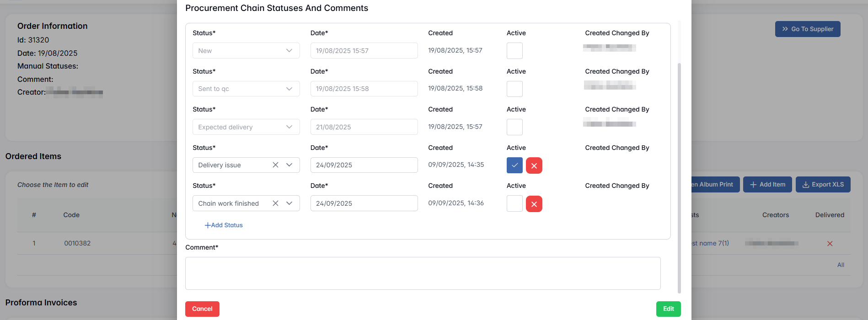The image size is (868, 320).
Task: Clear the Chain work finished selection
Action: [x=275, y=203]
